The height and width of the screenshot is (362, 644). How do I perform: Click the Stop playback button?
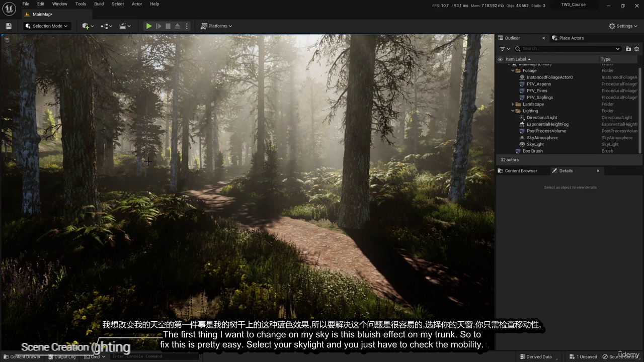pos(168,26)
